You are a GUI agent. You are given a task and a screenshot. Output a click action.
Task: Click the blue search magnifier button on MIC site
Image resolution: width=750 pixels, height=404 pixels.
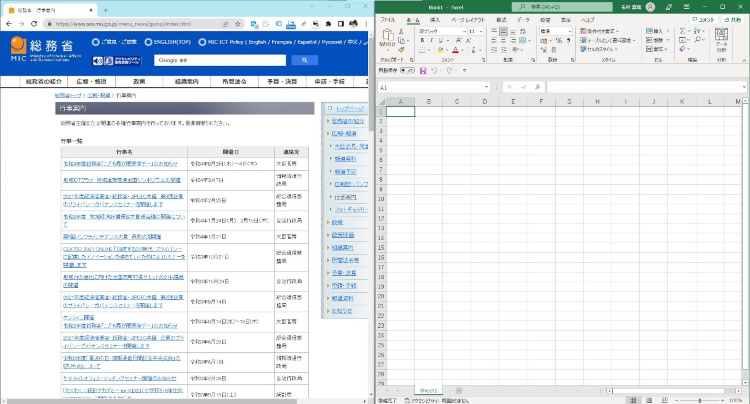(x=304, y=60)
